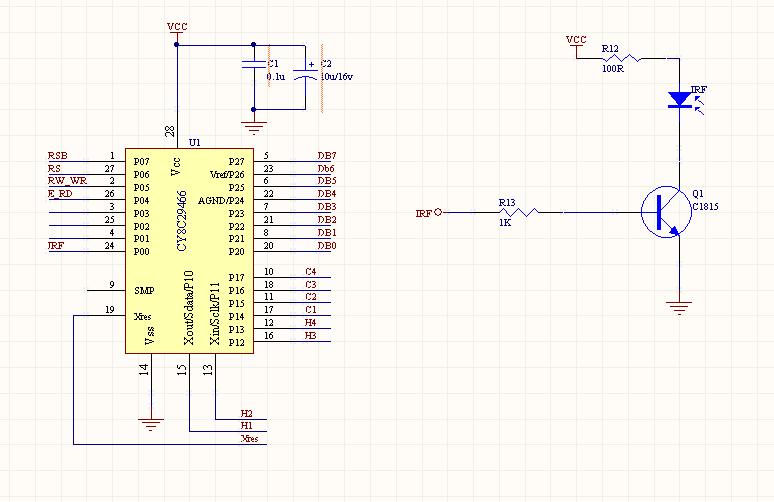Click the P27 pin name
The image size is (774, 502).
tap(236, 162)
